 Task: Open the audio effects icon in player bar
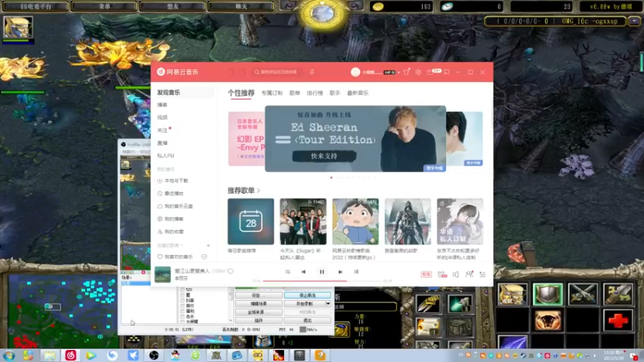[x=442, y=274]
